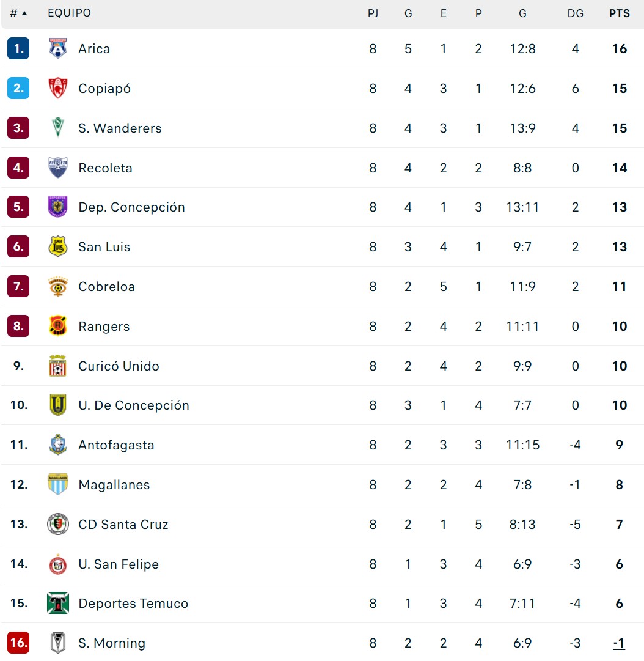The image size is (644, 661).
Task: Open the S. Wanderers green crest
Action: point(57,128)
